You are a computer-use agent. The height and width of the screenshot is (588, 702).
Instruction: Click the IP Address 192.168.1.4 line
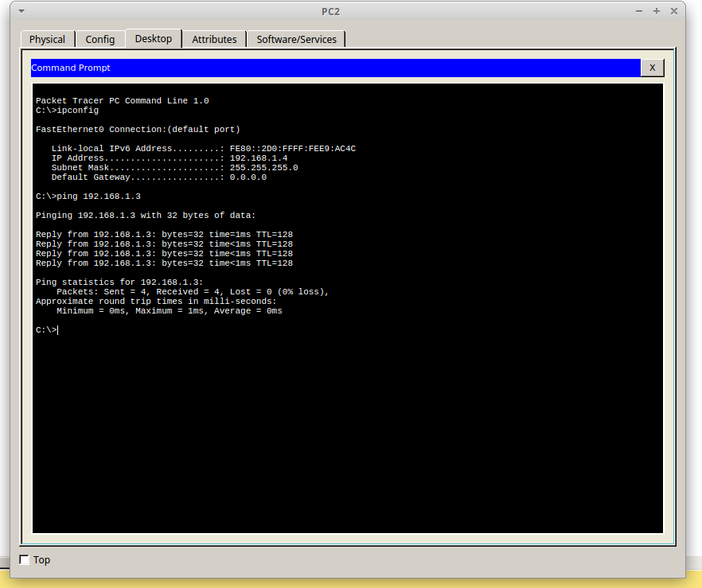click(x=170, y=158)
